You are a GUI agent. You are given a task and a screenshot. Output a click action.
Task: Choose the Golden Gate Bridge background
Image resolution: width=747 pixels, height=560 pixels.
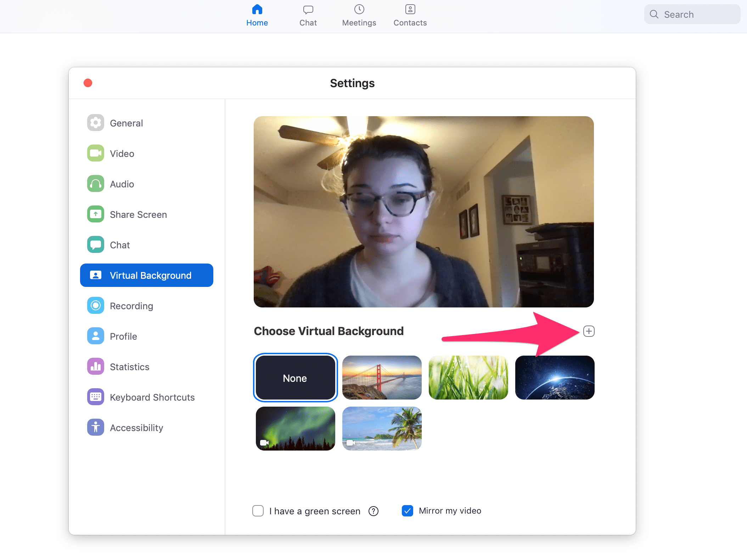382,378
